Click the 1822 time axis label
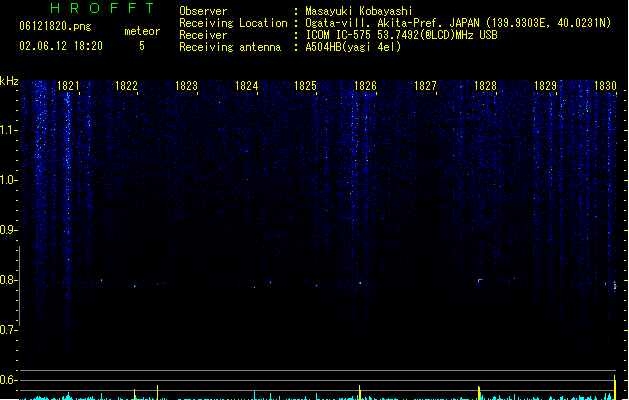Screen dimensions: 629x400 click(x=126, y=86)
